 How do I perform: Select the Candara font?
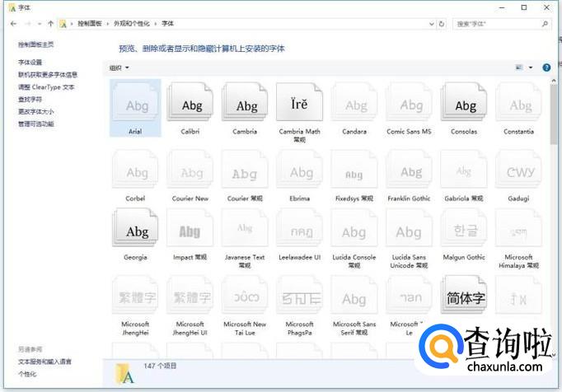coord(354,102)
